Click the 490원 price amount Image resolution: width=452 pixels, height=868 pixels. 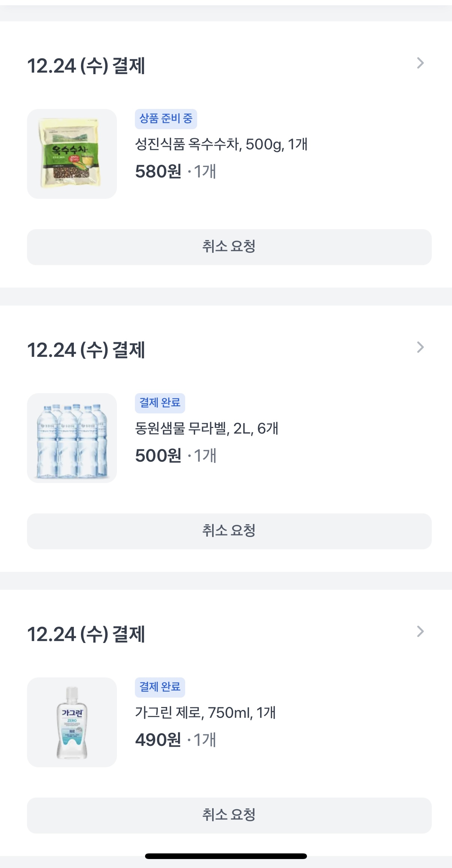(158, 740)
